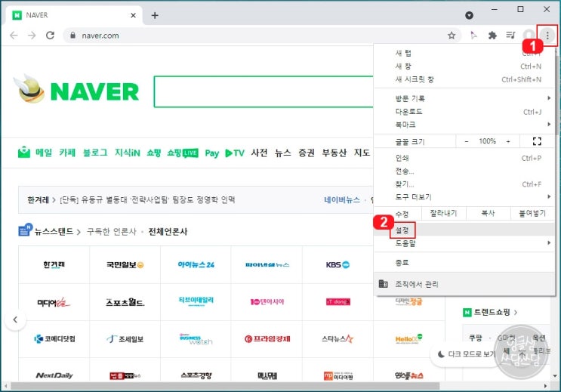
Task: Open Naver TV link
Action: 235,153
